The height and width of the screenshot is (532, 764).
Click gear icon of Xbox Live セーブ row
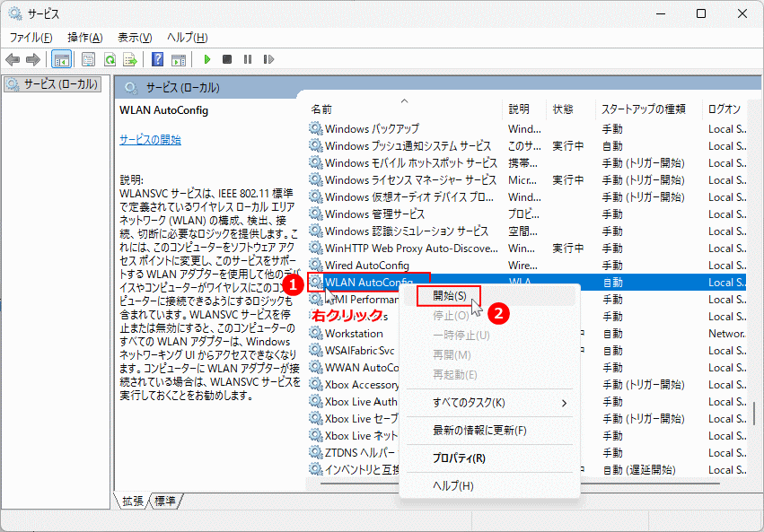[316, 418]
